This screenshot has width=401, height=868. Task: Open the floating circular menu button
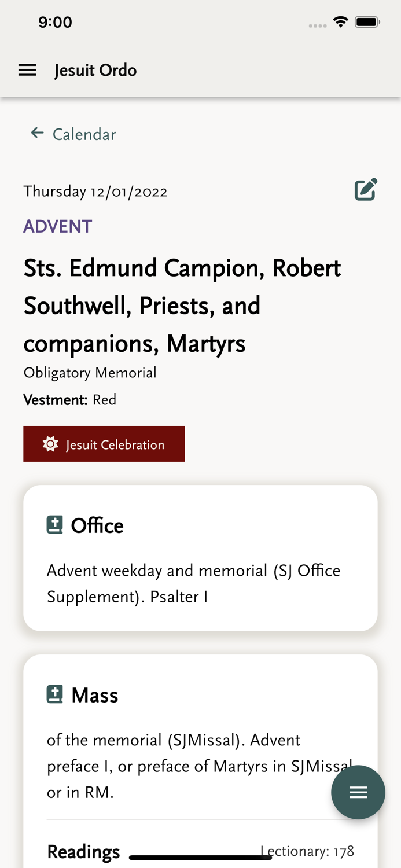[x=358, y=792]
